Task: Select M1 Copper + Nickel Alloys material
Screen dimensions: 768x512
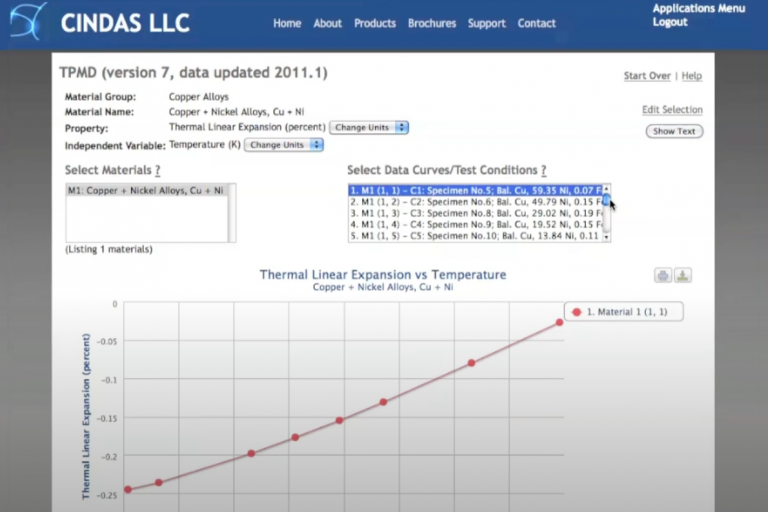Action: click(145, 190)
